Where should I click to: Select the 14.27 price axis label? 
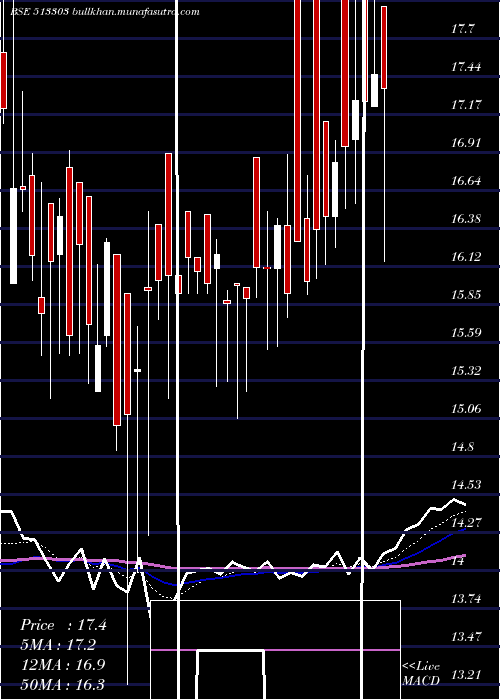[466, 523]
